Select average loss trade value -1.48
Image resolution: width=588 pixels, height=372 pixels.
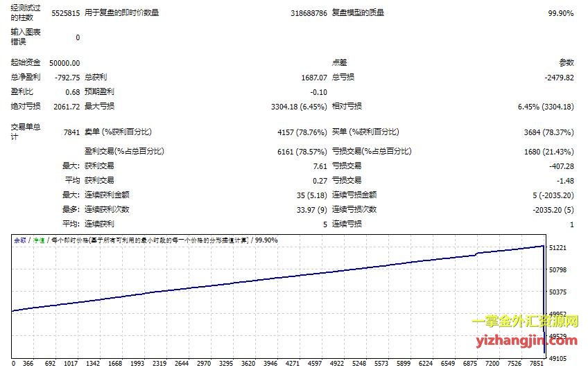(x=565, y=181)
